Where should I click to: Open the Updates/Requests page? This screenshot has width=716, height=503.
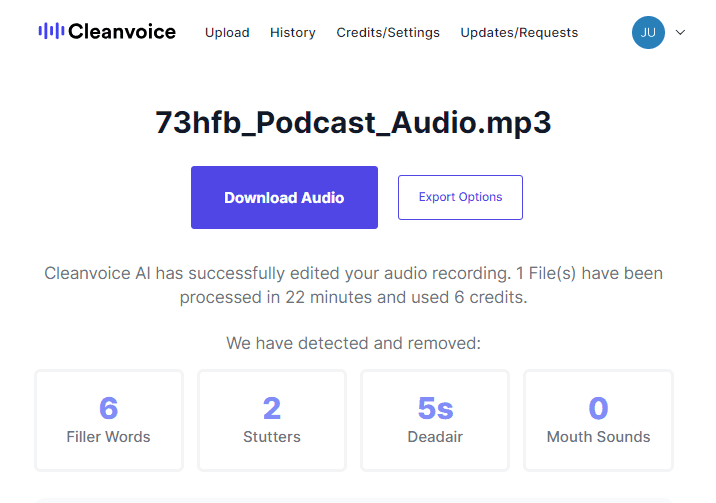[519, 33]
